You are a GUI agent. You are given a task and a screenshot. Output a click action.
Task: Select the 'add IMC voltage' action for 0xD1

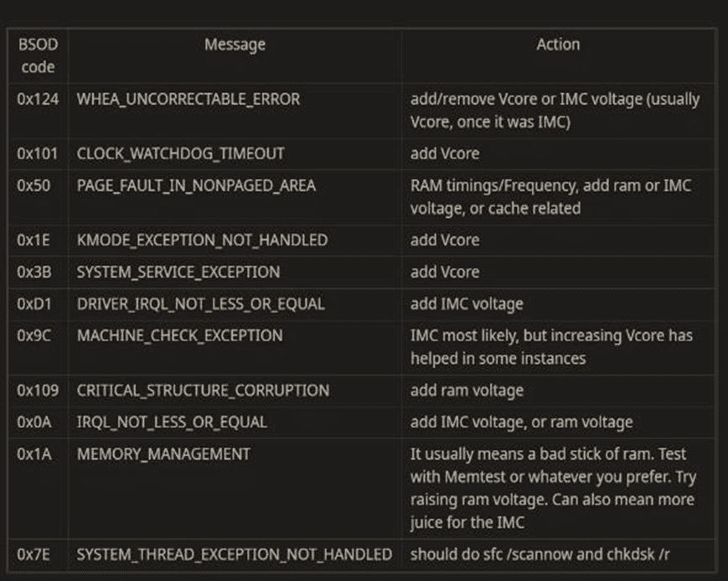click(467, 304)
